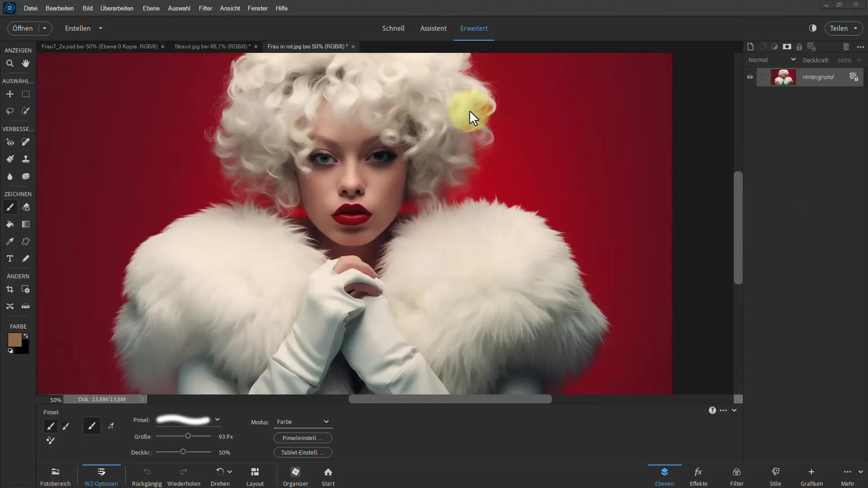Screen dimensions: 868x488
Task: Expand the Öffnen dropdown arrow
Action: click(45, 28)
